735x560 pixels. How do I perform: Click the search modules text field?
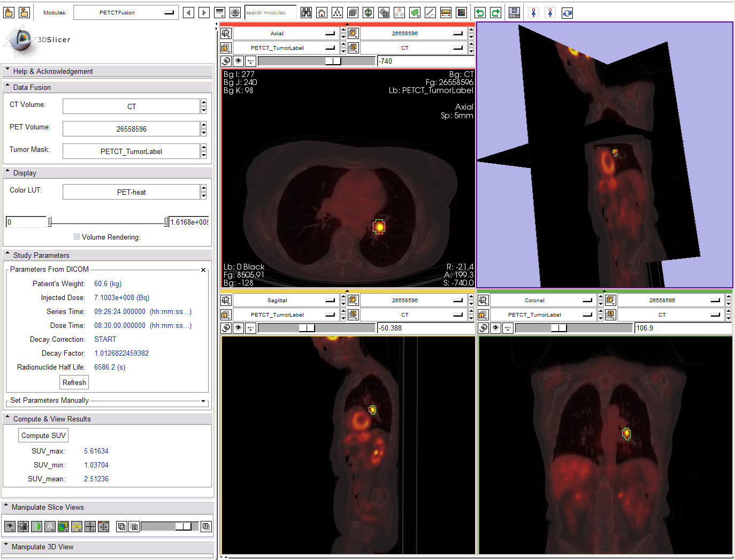tap(271, 13)
